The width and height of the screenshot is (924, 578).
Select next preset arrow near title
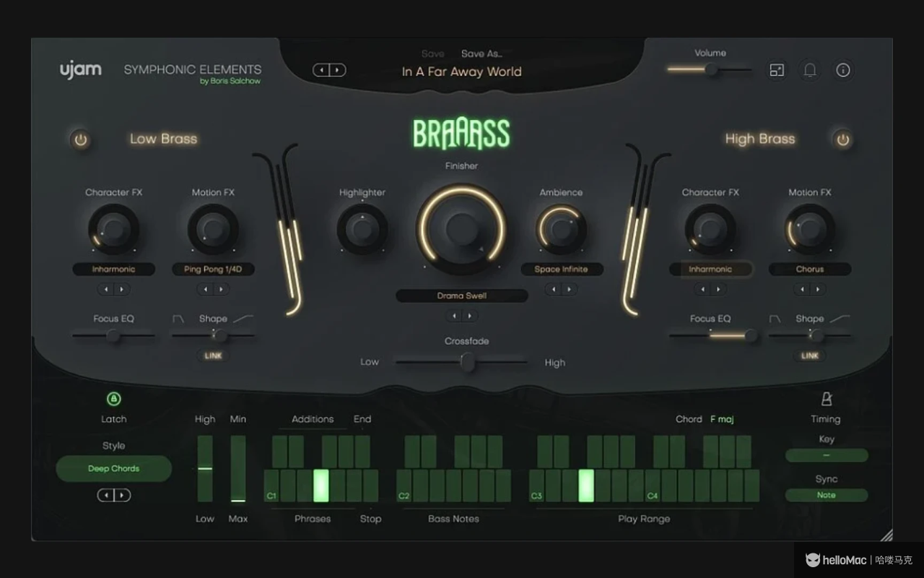(338, 70)
